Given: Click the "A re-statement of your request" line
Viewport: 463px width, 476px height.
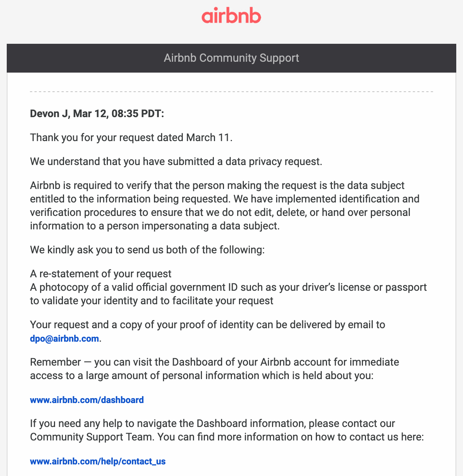Looking at the screenshot, I should point(101,274).
